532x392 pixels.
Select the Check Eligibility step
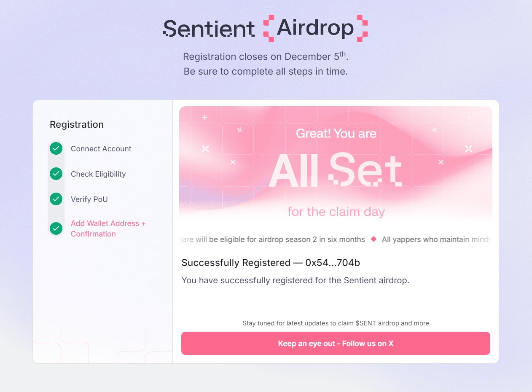(98, 174)
